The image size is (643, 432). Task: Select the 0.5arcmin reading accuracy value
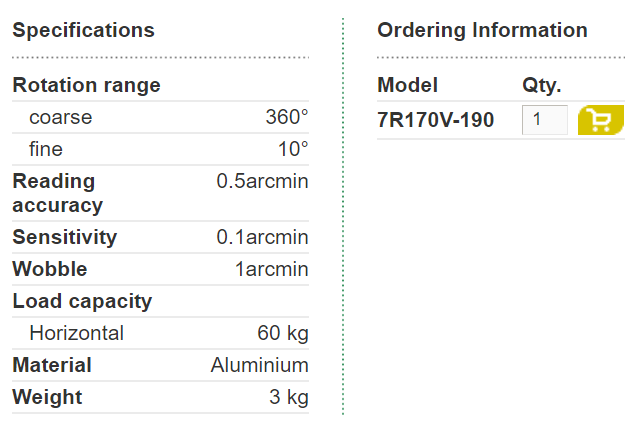click(262, 181)
